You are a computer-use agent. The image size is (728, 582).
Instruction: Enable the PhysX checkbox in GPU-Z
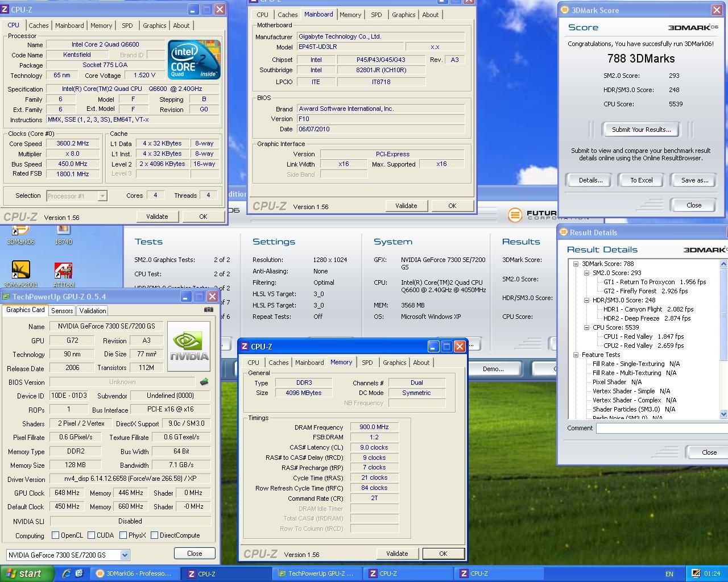point(123,535)
